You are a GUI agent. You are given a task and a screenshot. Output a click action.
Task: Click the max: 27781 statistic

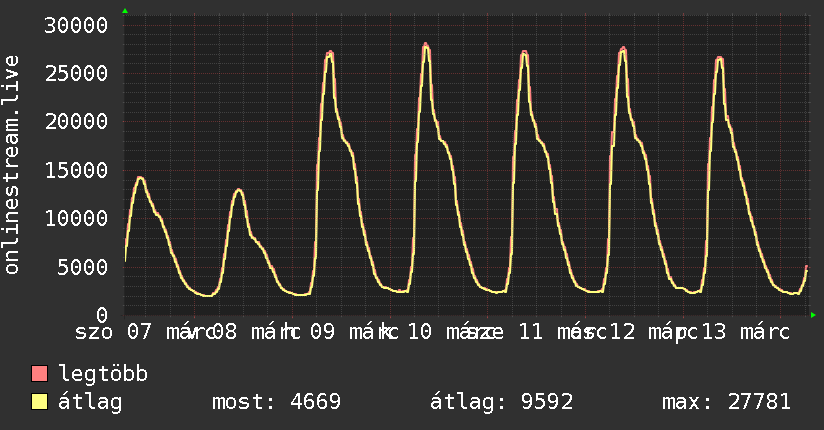coord(726,402)
